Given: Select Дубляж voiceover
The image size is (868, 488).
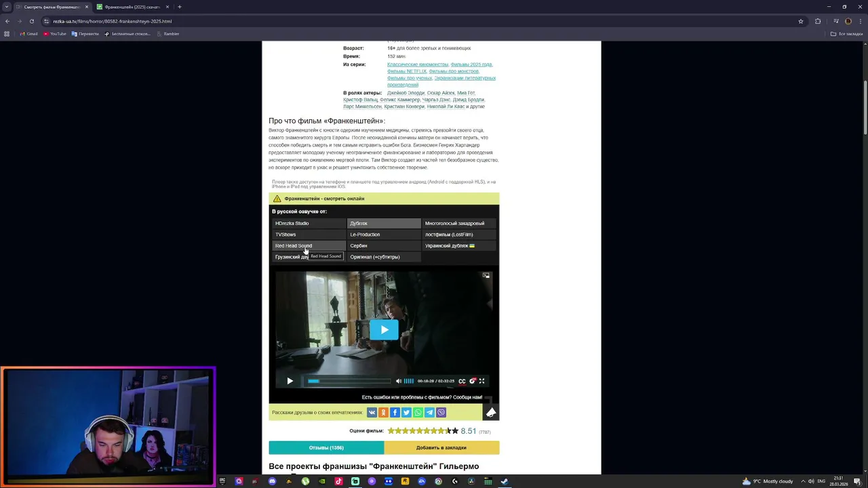Looking at the screenshot, I should coord(384,223).
